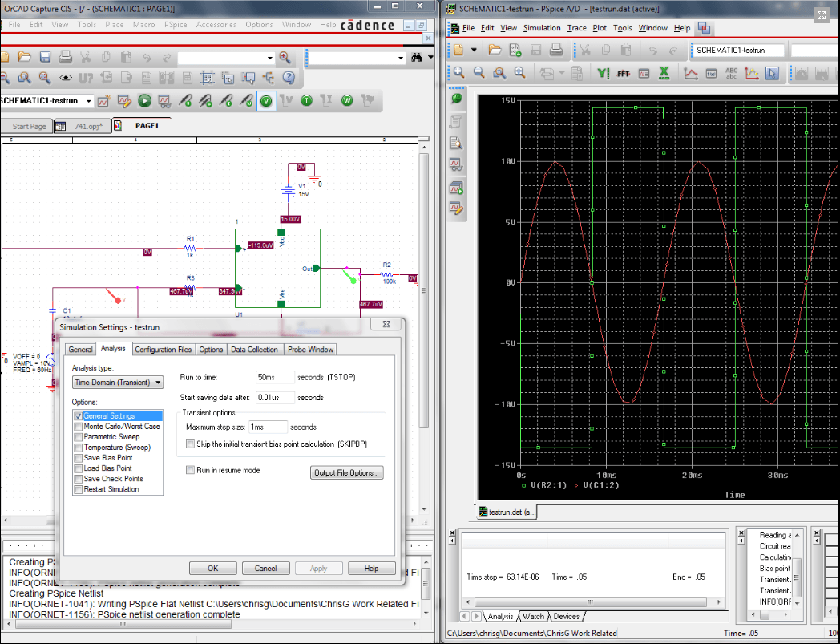
Task: Click Output File Options button
Action: pyautogui.click(x=347, y=473)
